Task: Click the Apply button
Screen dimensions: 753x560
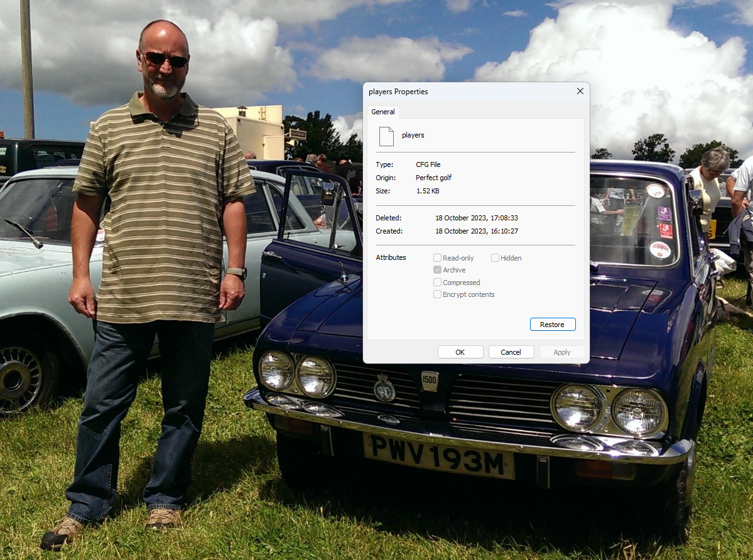Action: (x=562, y=352)
